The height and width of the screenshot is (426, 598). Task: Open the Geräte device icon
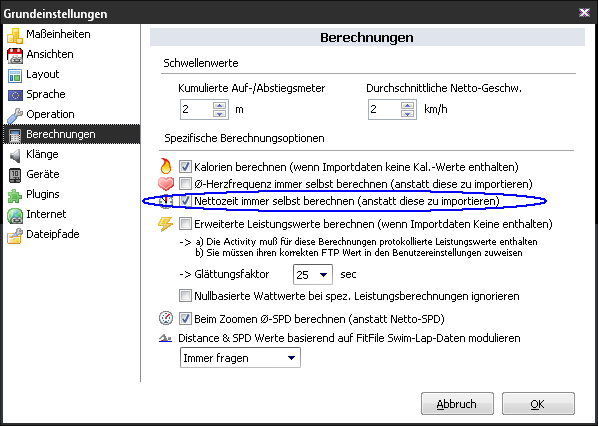pyautogui.click(x=15, y=175)
